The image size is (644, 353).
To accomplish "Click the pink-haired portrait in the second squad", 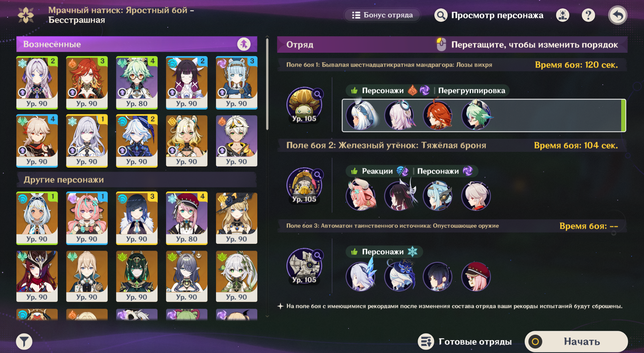I will (x=361, y=195).
